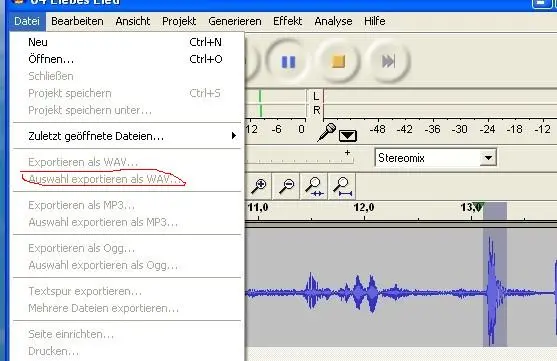Open the Effekt menu
557x361 pixels.
point(288,21)
